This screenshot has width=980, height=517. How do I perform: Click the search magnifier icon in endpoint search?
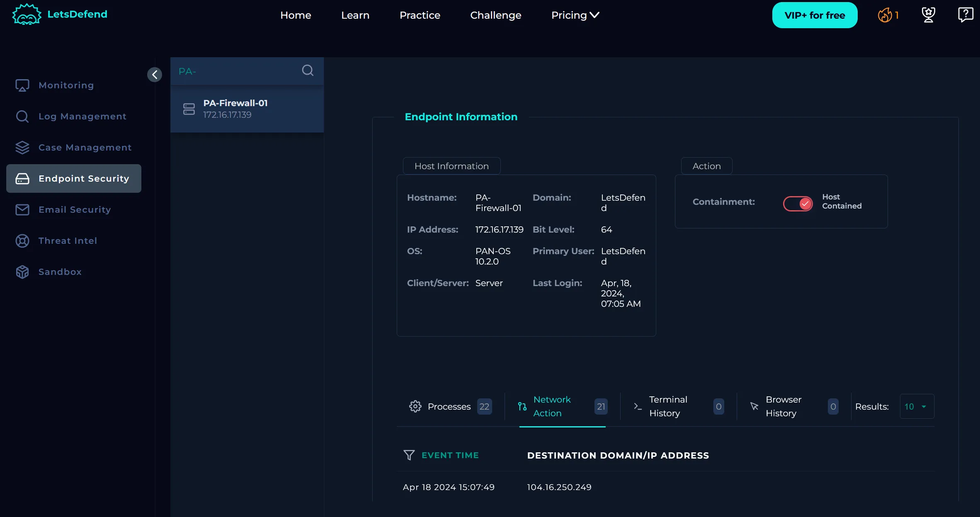pyautogui.click(x=307, y=70)
